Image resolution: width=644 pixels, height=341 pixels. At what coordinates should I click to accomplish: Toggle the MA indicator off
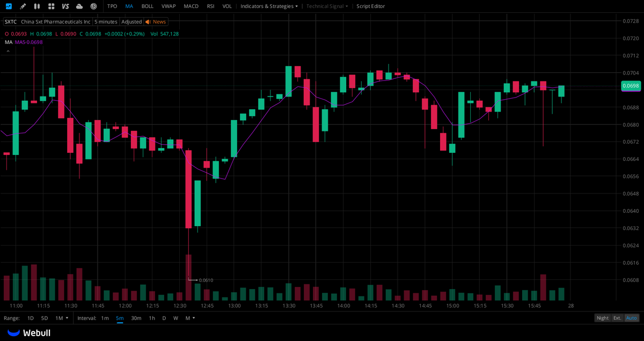click(129, 6)
